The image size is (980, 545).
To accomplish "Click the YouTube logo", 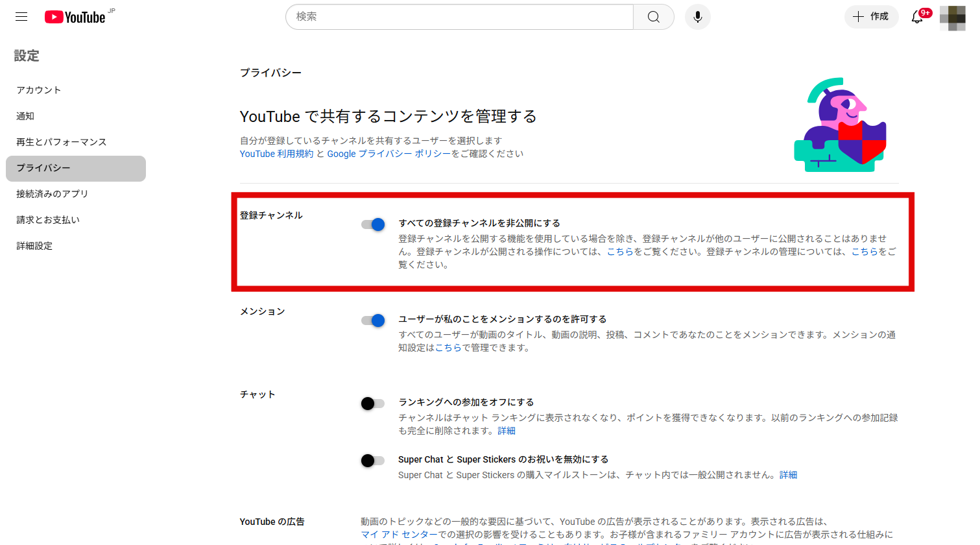I will 75,17.
